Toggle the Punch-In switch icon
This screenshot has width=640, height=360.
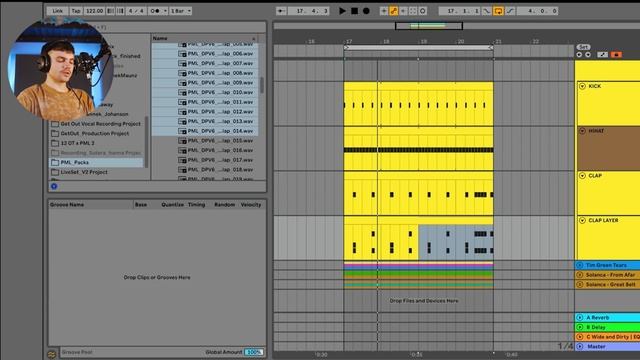click(487, 11)
